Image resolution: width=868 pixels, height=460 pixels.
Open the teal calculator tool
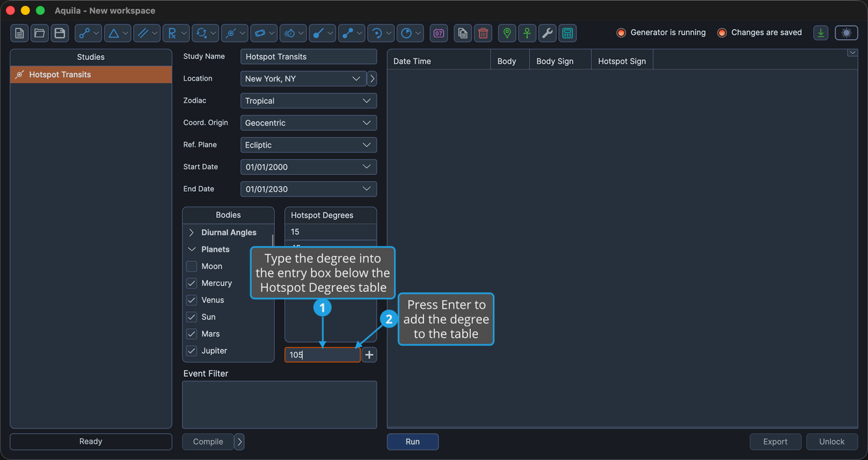point(568,33)
